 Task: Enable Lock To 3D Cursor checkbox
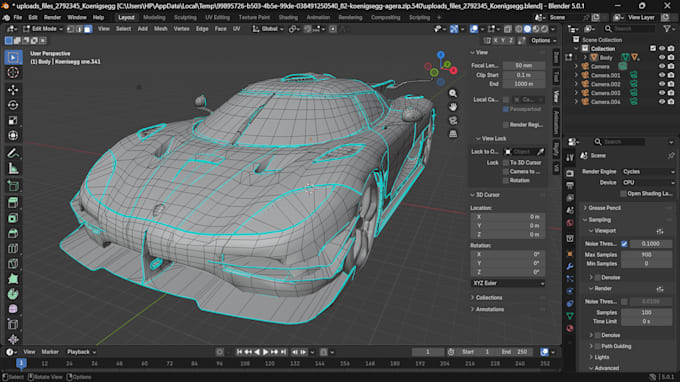(506, 163)
